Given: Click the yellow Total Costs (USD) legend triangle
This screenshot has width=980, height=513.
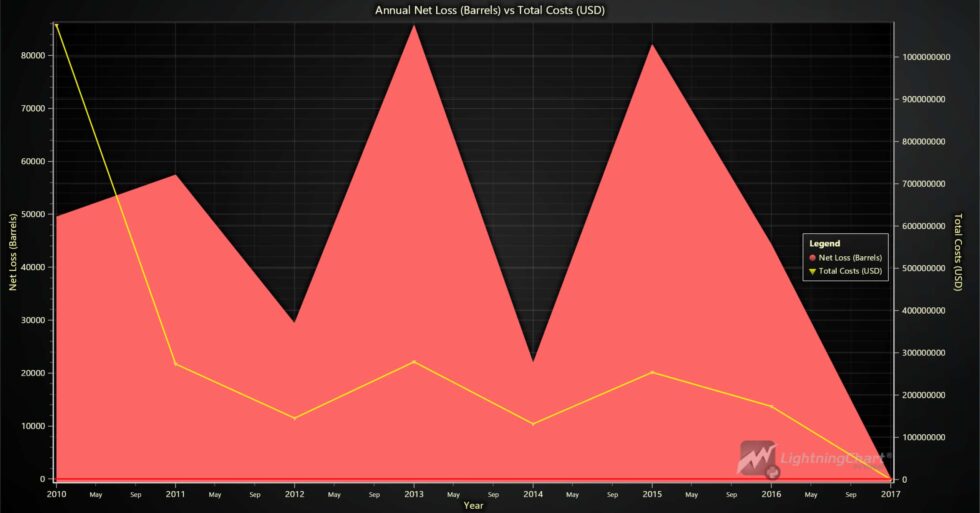Looking at the screenshot, I should 812,271.
